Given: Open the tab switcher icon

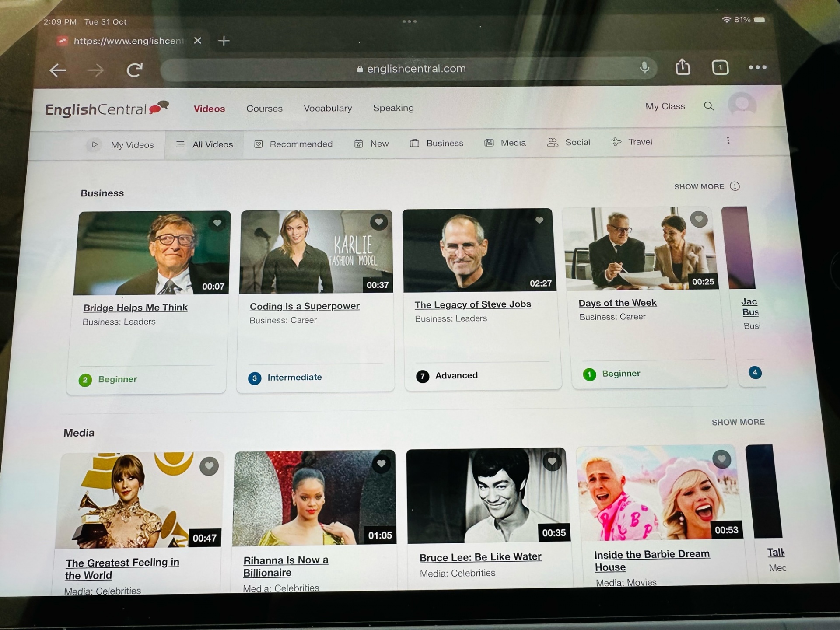Looking at the screenshot, I should 720,67.
